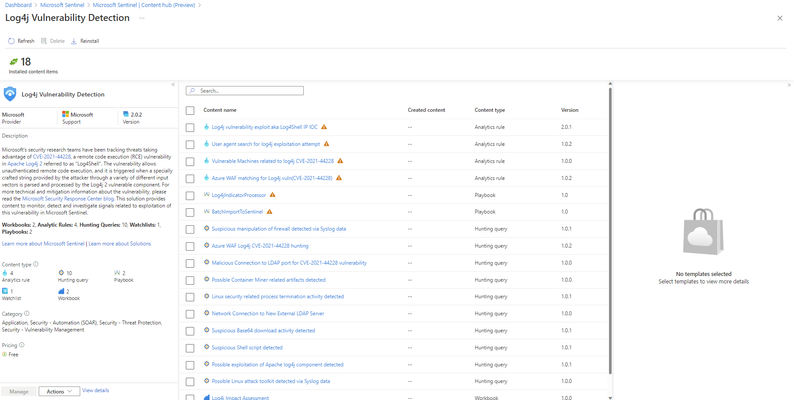The height and width of the screenshot is (400, 794).
Task: Click Learn more about Microsoft Sentinel
Action: coord(44,244)
